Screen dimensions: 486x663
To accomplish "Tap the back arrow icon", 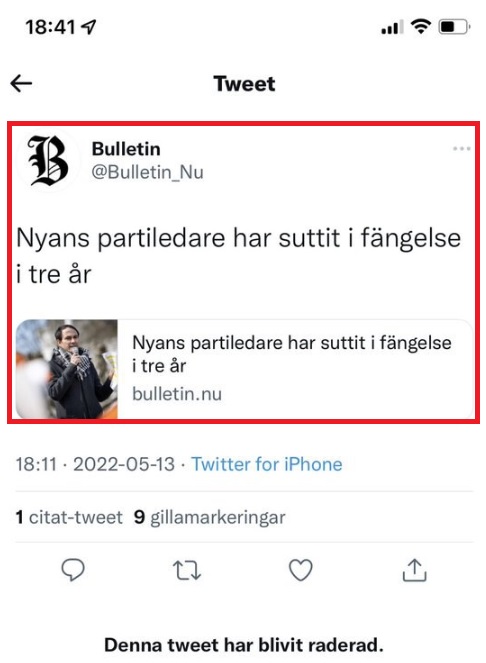I will pos(21,83).
